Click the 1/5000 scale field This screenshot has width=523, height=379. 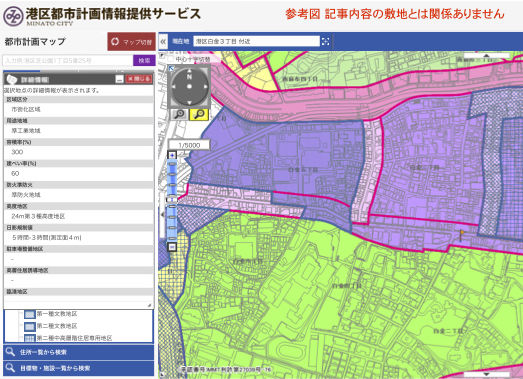(x=189, y=145)
